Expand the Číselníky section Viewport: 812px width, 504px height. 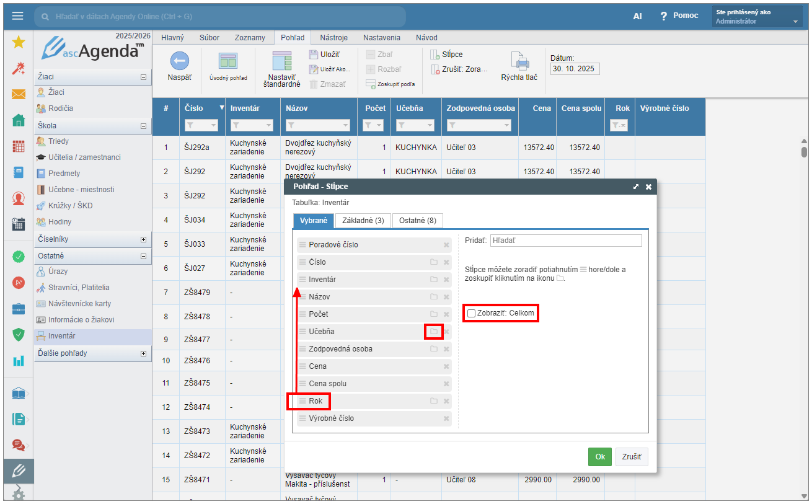pyautogui.click(x=143, y=239)
